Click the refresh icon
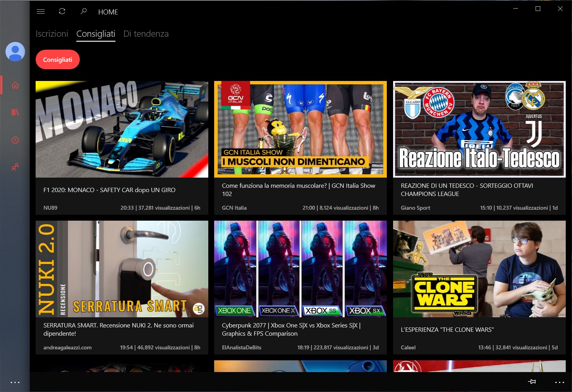This screenshot has width=572, height=392. coord(62,11)
